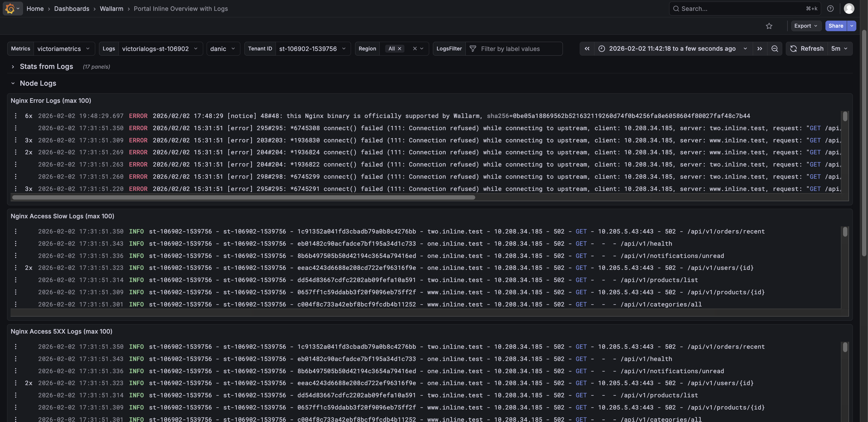Open the help question mark icon

point(830,8)
